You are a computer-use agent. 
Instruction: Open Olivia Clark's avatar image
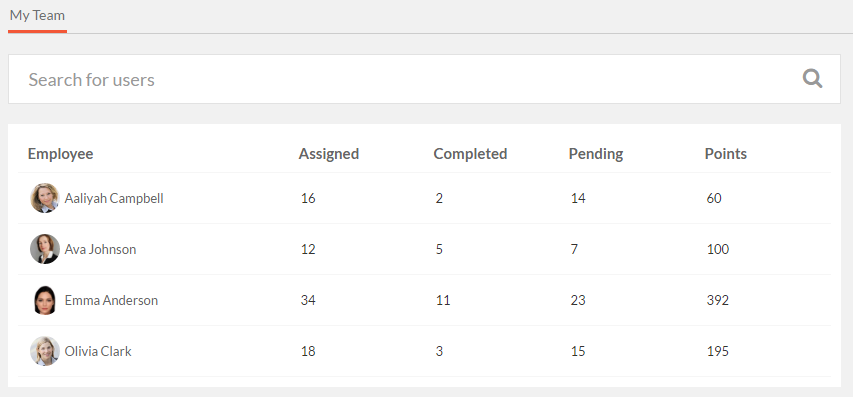click(45, 351)
